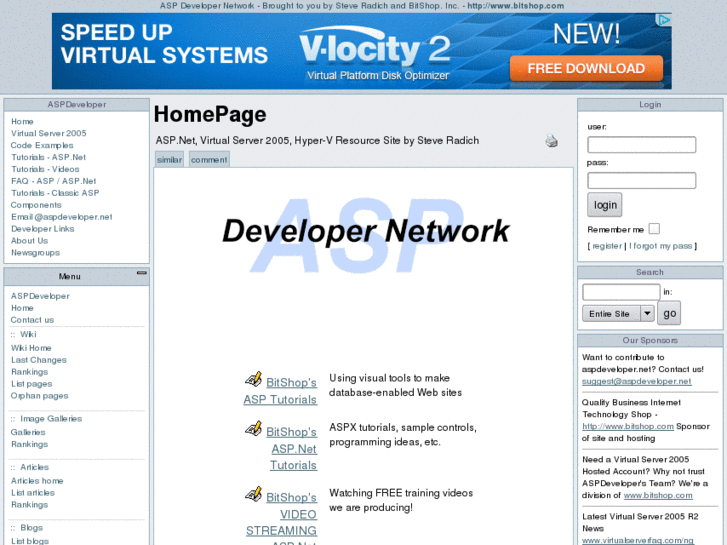Screen dimensions: 727x545
Task: Open the List blogs link
Action: [30, 541]
